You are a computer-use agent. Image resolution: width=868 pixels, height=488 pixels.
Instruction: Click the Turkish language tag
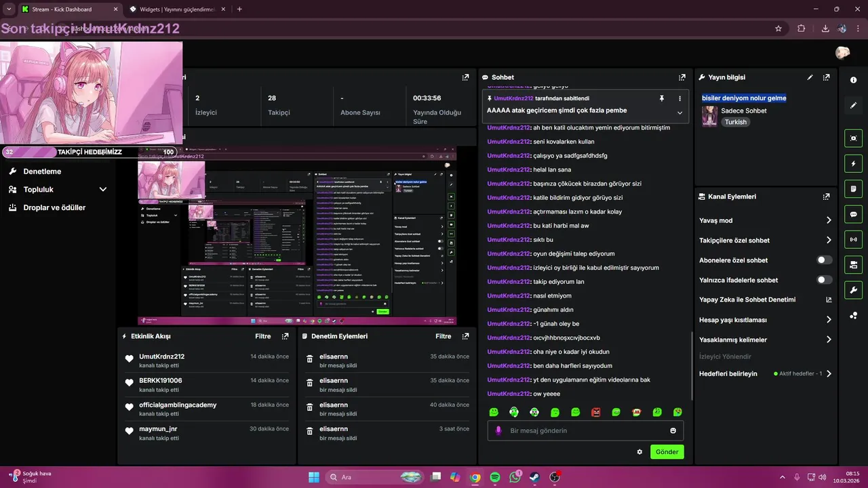coord(735,122)
